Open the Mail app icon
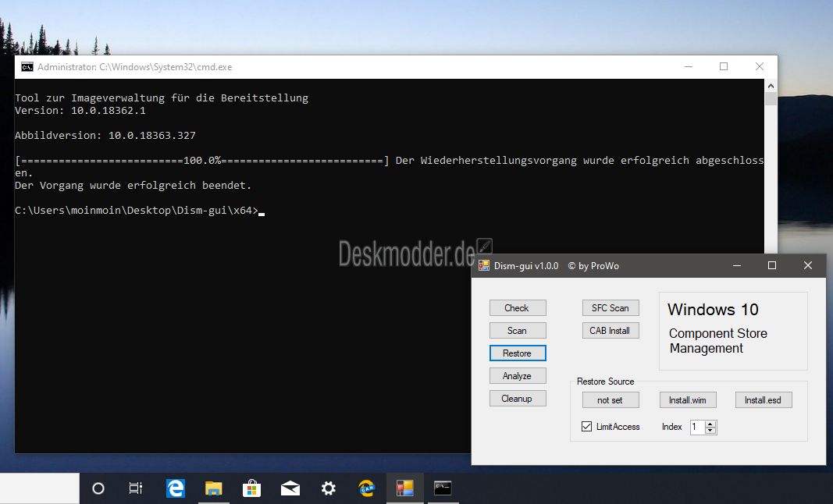Viewport: 833px width, 504px height. tap(290, 488)
